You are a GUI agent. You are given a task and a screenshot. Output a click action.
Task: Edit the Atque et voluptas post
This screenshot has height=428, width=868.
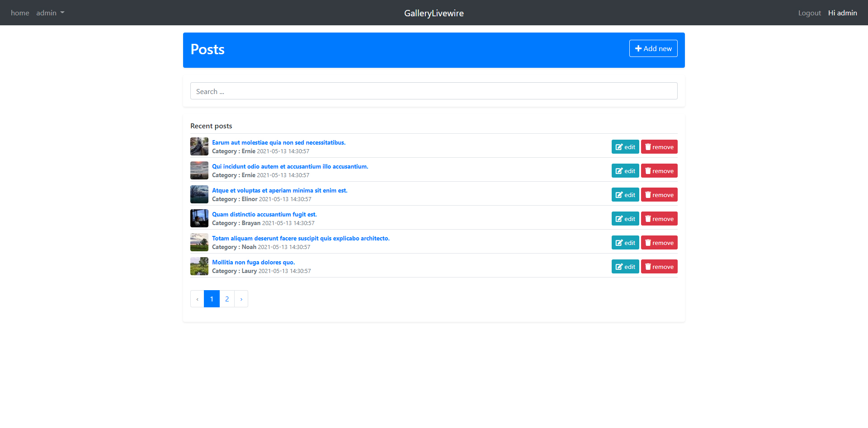[x=625, y=195]
